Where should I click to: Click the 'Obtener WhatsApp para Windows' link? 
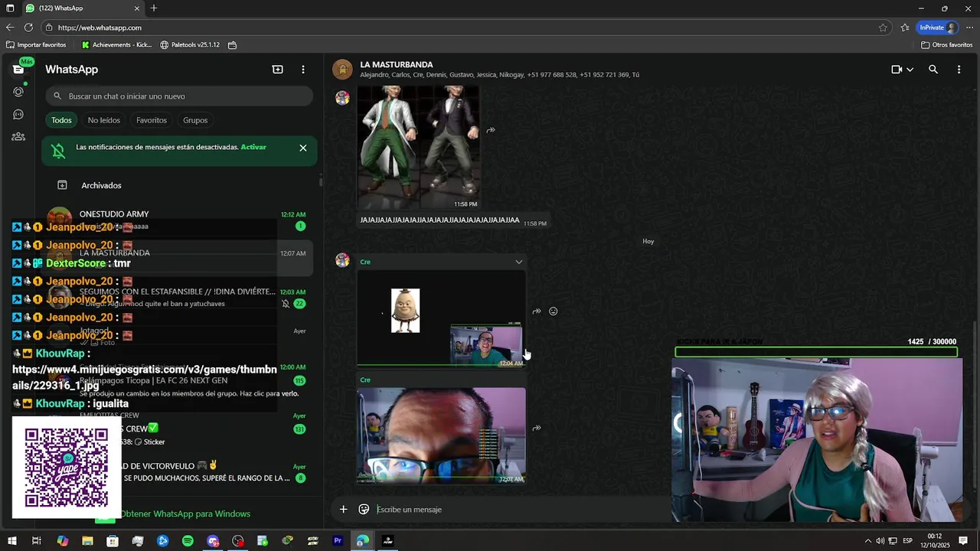[185, 514]
